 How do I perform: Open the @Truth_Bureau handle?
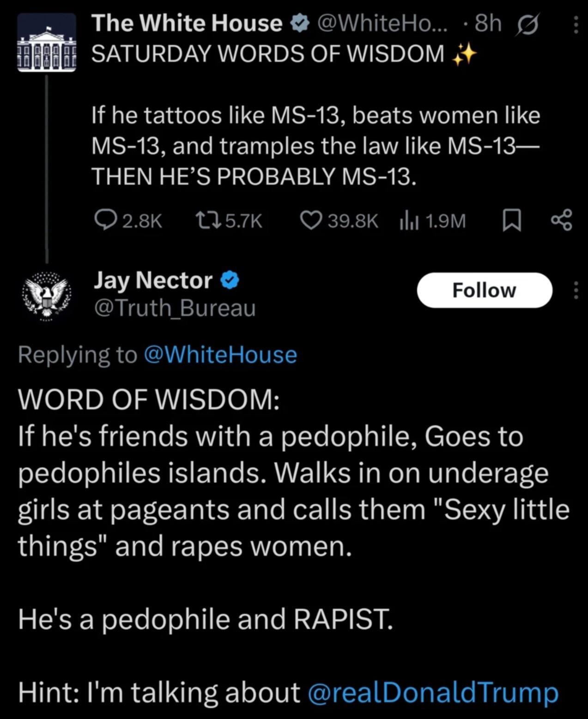175,308
